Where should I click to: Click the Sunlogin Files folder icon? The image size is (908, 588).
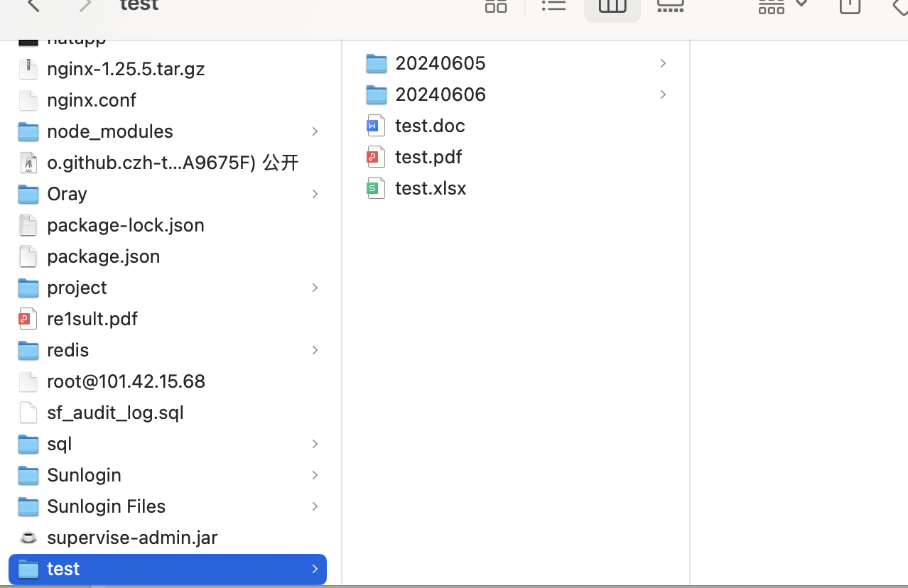tap(28, 506)
